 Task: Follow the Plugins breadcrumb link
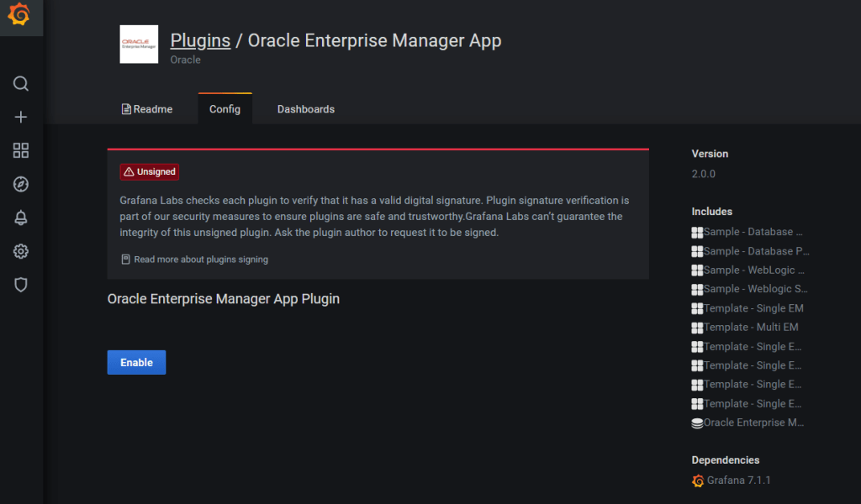point(200,40)
